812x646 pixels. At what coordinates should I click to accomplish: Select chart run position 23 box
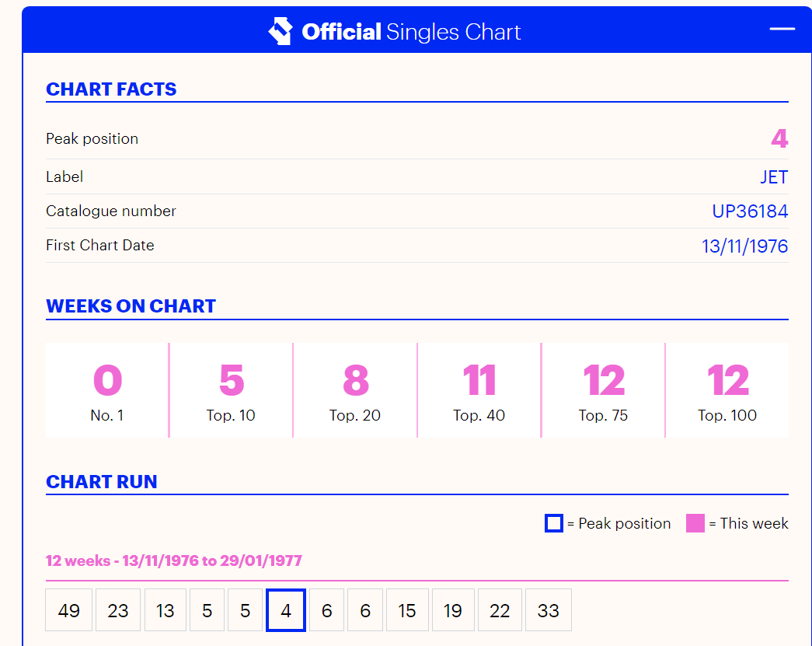[118, 610]
